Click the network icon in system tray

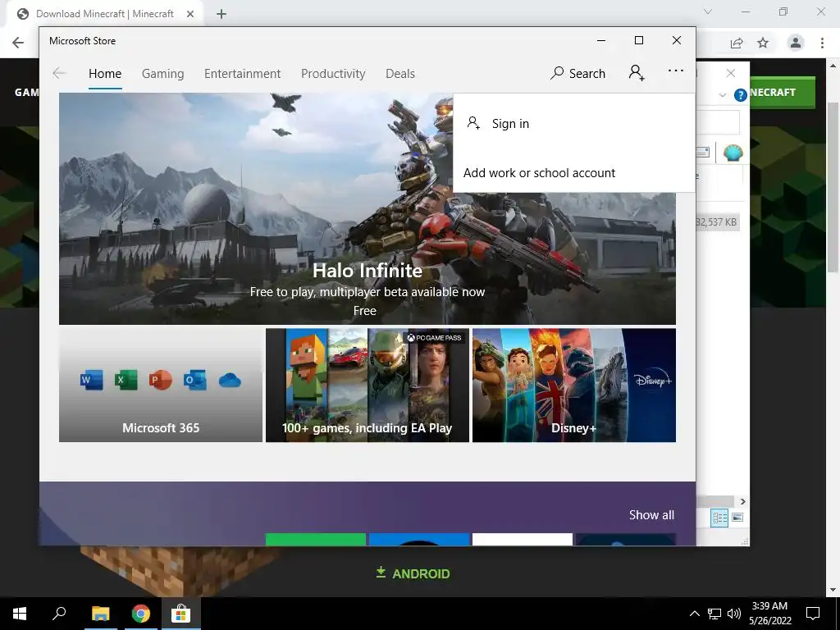(x=714, y=614)
